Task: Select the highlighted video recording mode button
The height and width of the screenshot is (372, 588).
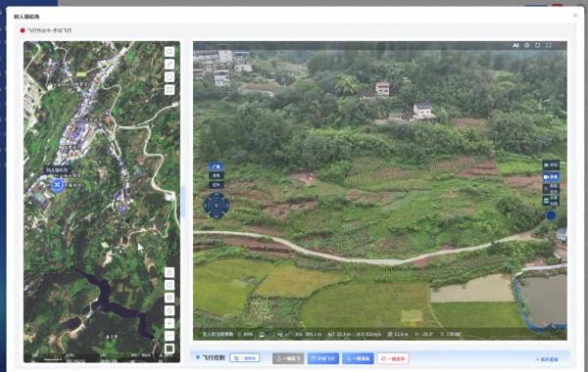Action: coord(551,176)
